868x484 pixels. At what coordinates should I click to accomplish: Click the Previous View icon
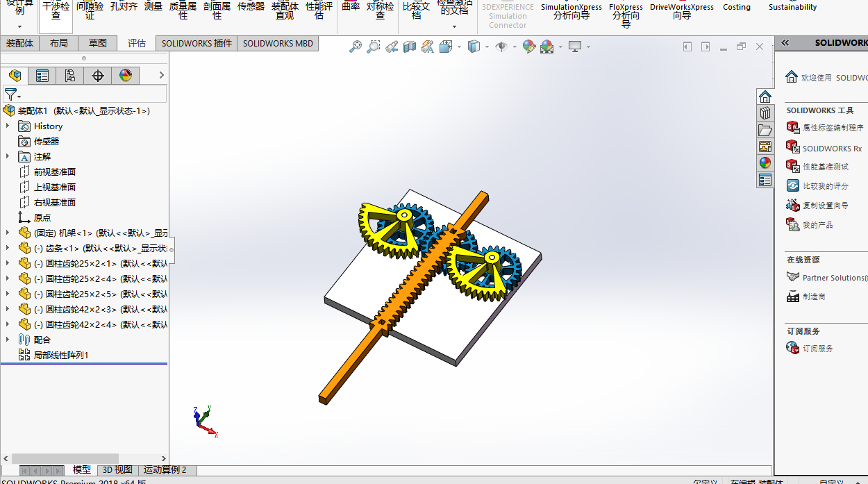click(x=392, y=47)
